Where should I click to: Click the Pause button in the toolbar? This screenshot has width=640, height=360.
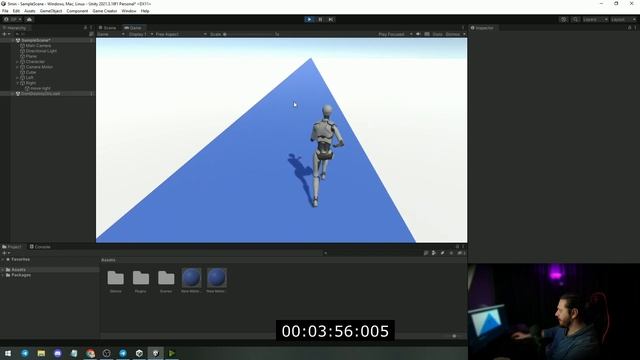tap(320, 19)
